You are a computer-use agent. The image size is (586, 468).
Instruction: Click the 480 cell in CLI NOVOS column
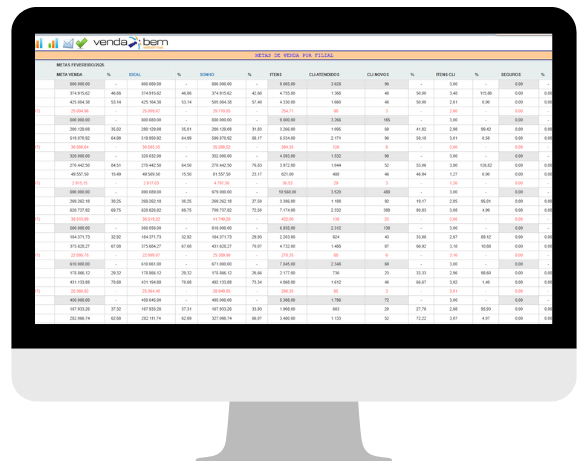(386, 192)
